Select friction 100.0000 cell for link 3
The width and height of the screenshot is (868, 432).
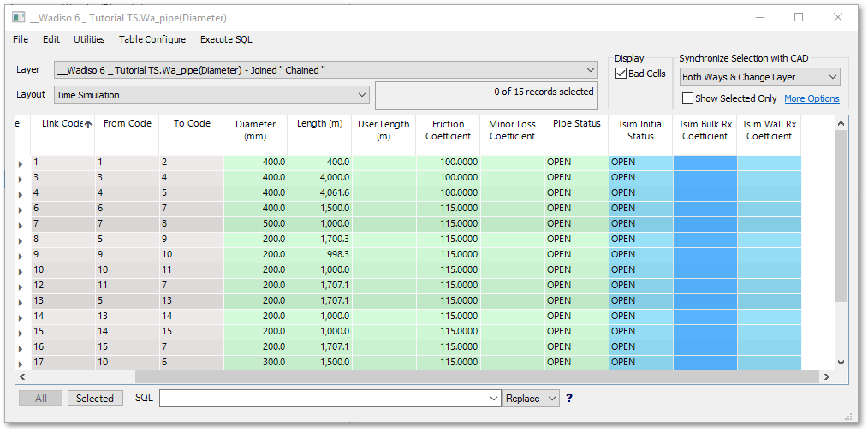448,178
